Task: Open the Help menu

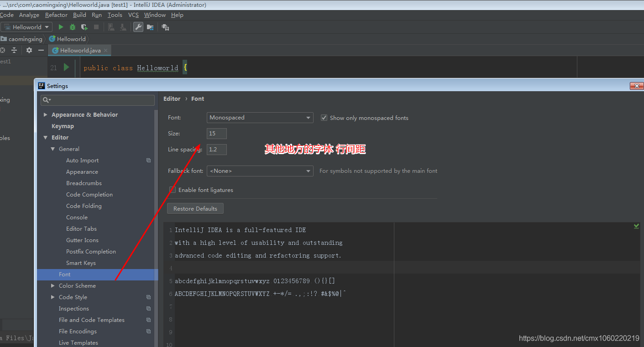Action: click(x=177, y=15)
